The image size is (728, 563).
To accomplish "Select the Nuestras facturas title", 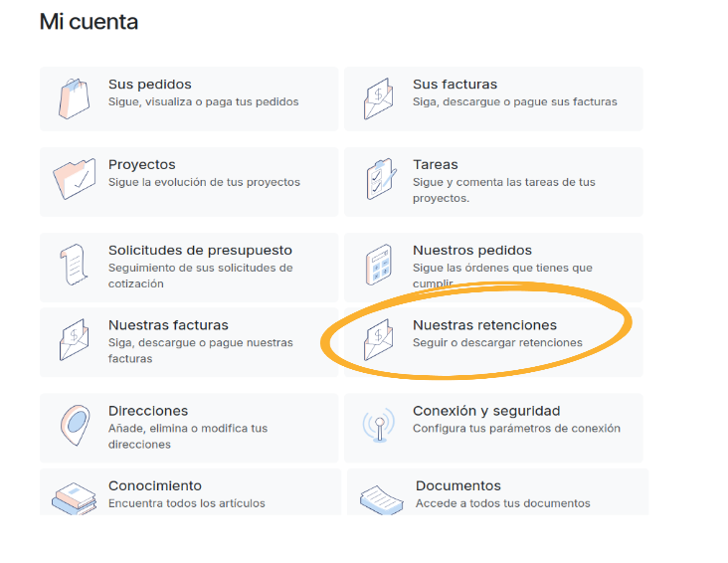I will point(168,325).
